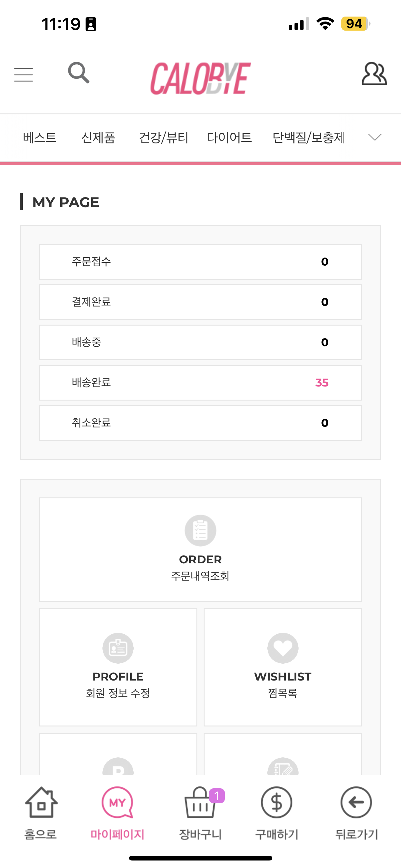Tap 구매하기 dollar icon
The image size is (401, 868).
click(x=276, y=802)
